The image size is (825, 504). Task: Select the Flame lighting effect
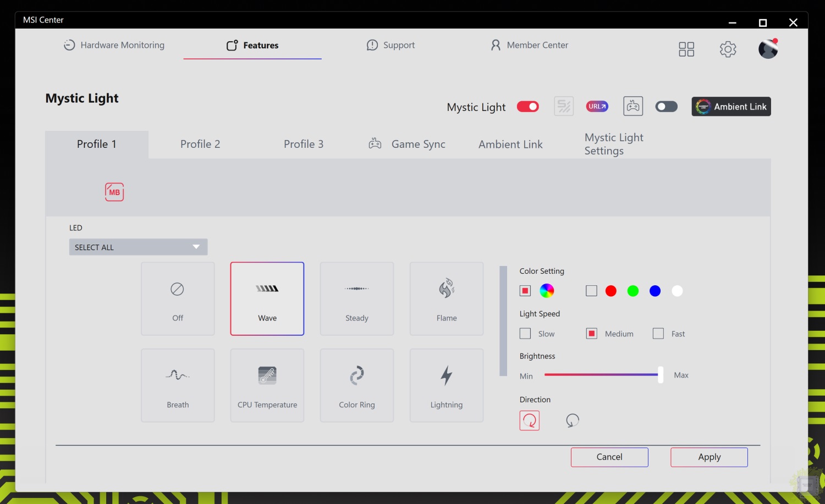[x=446, y=298]
